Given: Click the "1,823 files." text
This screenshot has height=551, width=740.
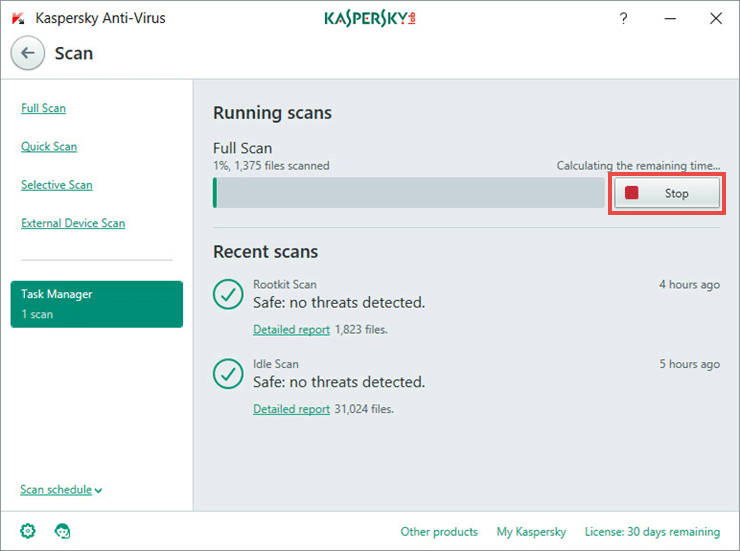Looking at the screenshot, I should coord(361,329).
